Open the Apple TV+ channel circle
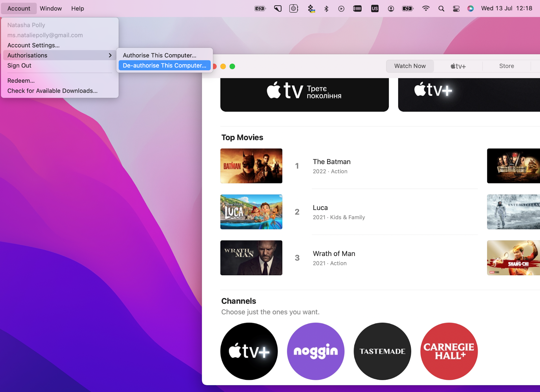 pos(249,351)
